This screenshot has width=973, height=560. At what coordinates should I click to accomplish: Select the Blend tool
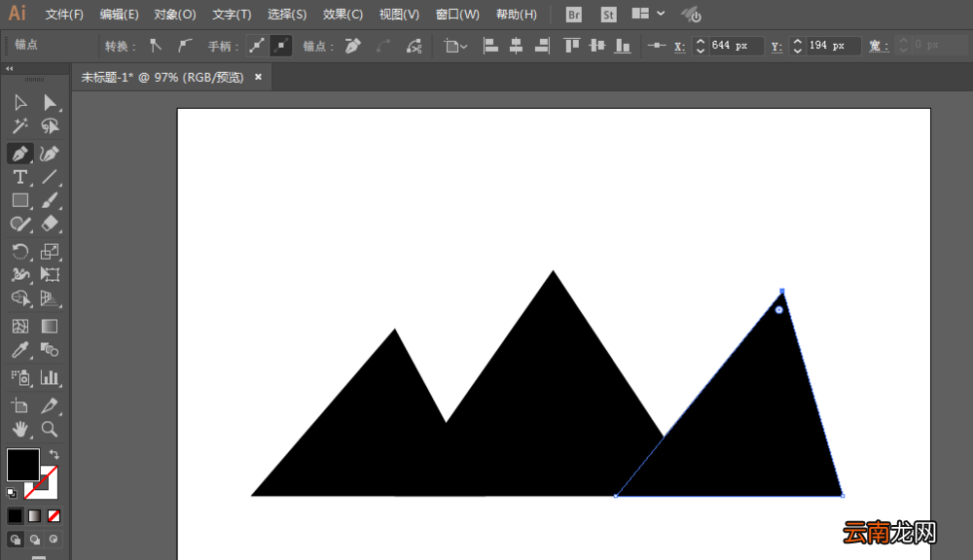[50, 350]
